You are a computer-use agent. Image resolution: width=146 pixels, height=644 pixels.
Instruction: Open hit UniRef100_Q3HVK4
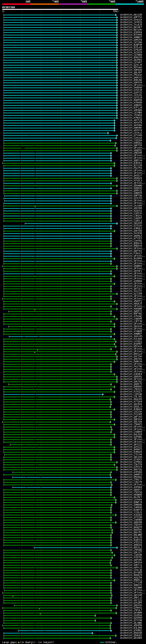131,32
